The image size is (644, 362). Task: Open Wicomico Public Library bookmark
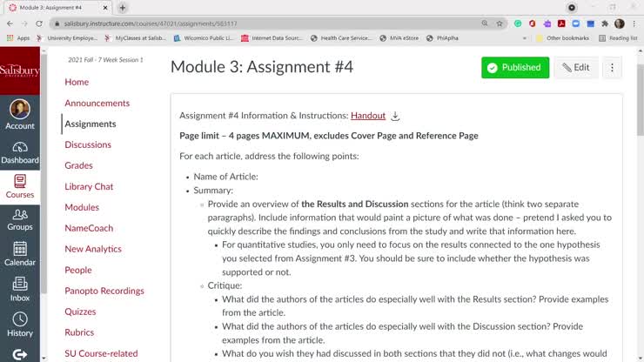[204, 38]
